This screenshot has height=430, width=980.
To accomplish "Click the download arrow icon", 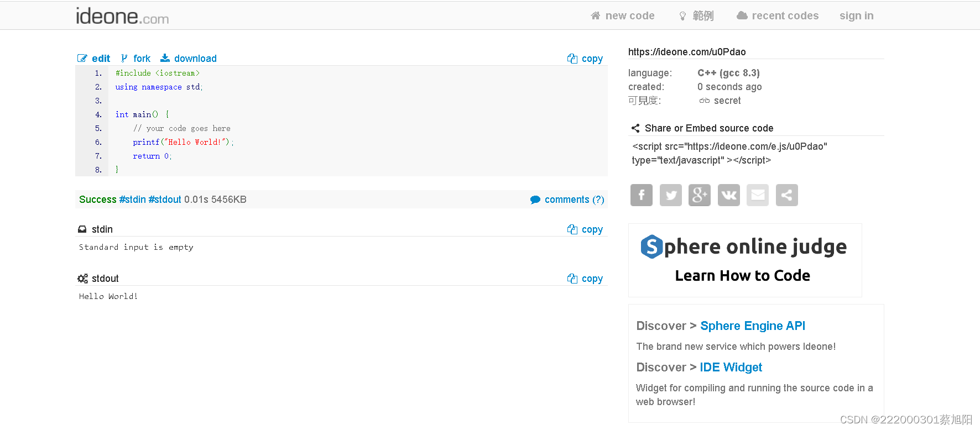I will [x=165, y=58].
